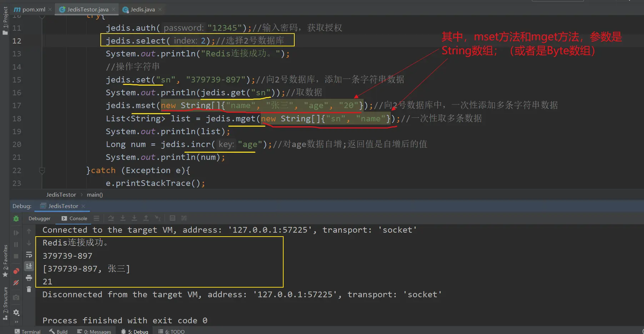Click the jedis.incr code line
Screen dimensions: 644x334
click(266, 144)
